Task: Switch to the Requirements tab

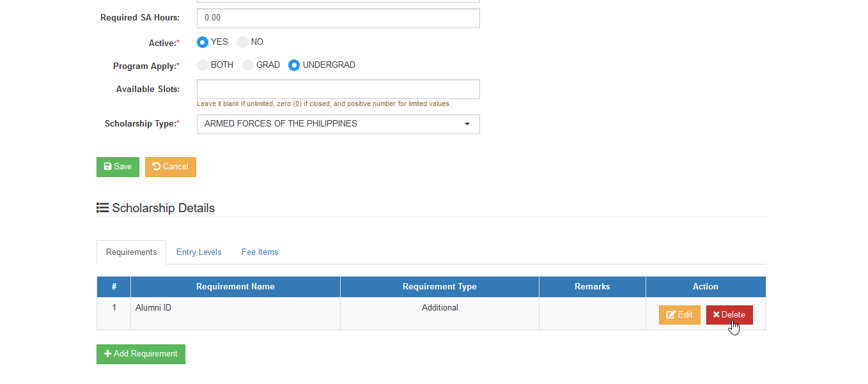Action: 131,252
